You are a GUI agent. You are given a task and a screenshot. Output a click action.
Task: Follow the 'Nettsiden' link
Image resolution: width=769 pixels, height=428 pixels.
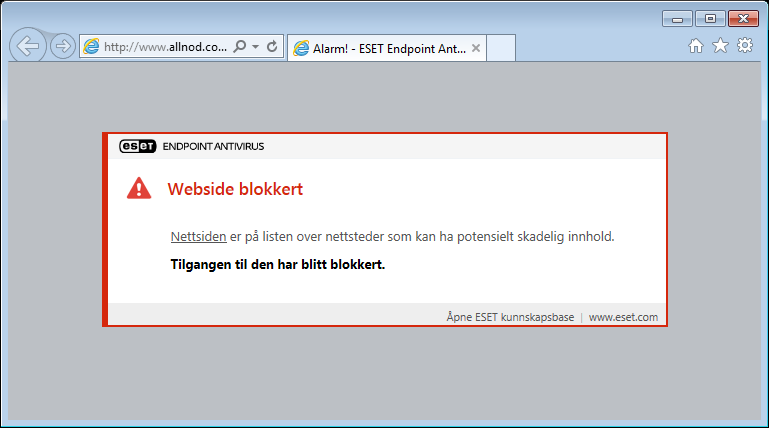(199, 237)
